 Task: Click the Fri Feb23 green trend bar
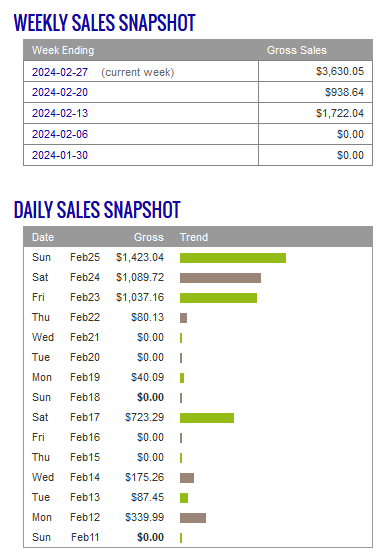point(218,298)
